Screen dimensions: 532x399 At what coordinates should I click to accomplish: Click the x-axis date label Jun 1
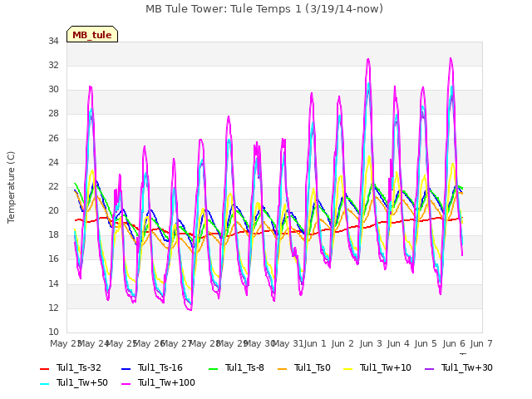(x=314, y=343)
